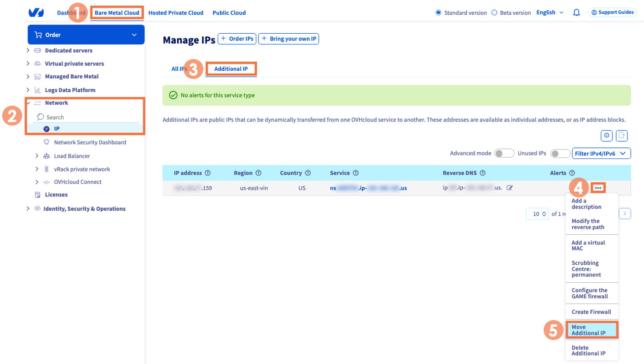
Task: Click the IP address ending .159
Action: click(194, 188)
